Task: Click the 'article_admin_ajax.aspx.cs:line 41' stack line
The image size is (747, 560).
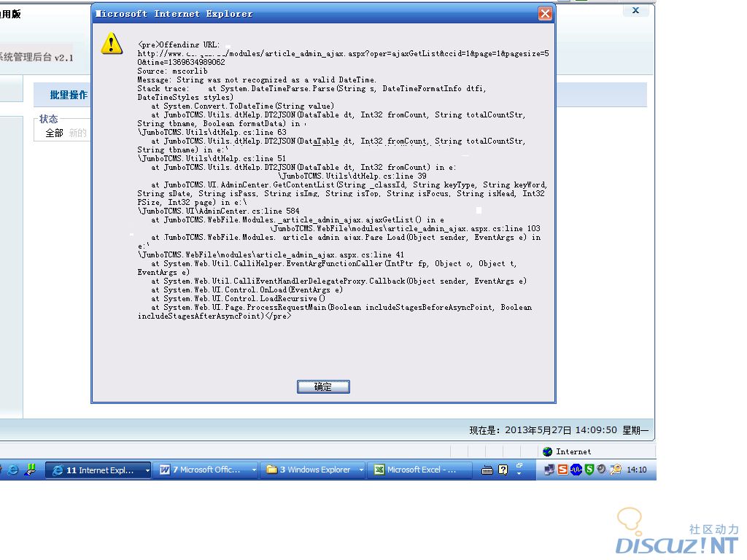Action: point(271,254)
